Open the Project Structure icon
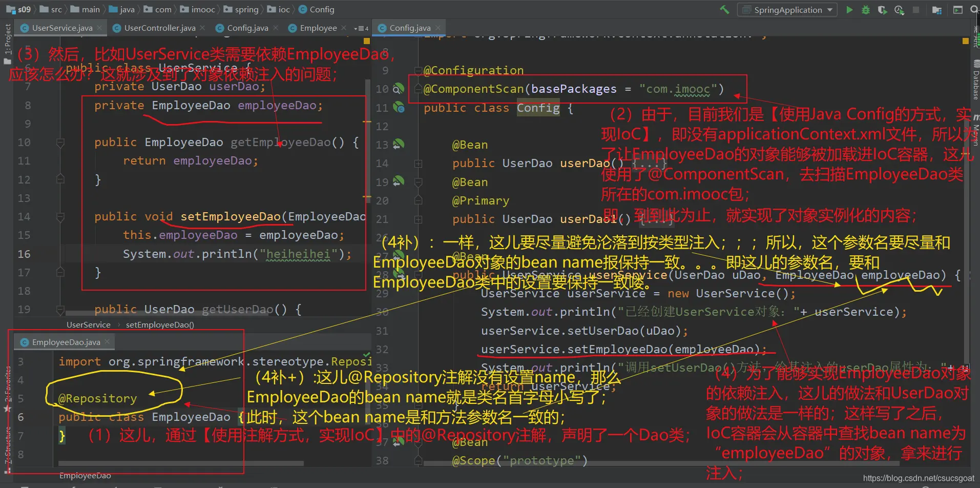Screen dimensions: 980x488 click(x=937, y=10)
